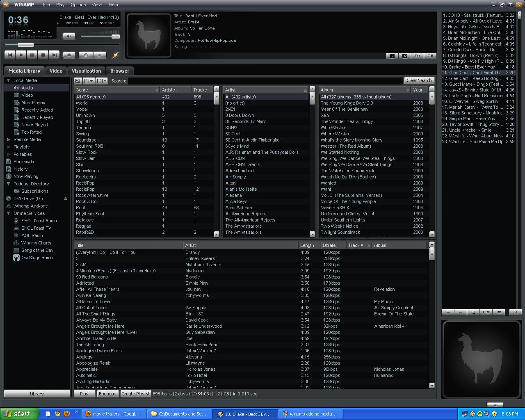Switch to movie trailers Google taskbar window
The width and height of the screenshot is (525, 420).
coord(113,414)
